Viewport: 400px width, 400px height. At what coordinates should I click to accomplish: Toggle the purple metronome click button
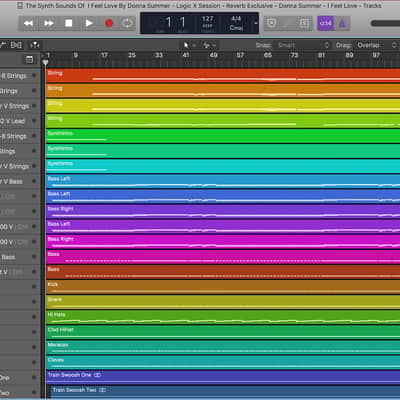click(x=342, y=23)
